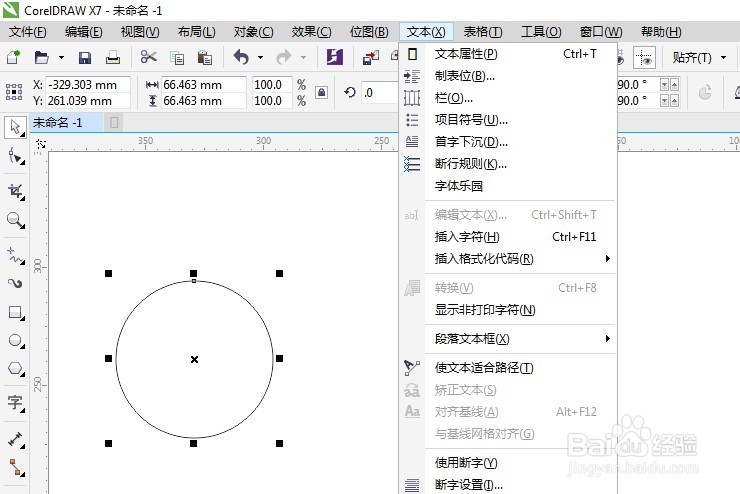The height and width of the screenshot is (494, 740).
Task: Click the Redo arrow icon
Action: click(284, 58)
